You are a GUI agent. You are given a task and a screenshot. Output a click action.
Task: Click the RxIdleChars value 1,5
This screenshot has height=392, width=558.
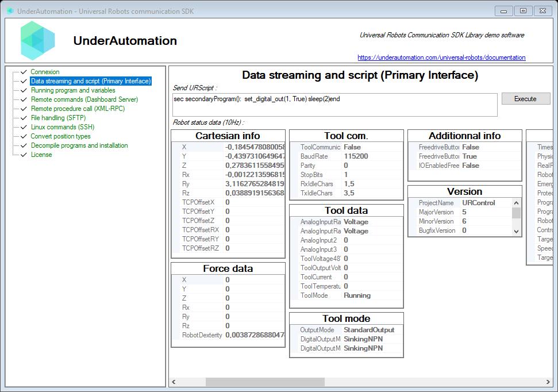pos(349,184)
